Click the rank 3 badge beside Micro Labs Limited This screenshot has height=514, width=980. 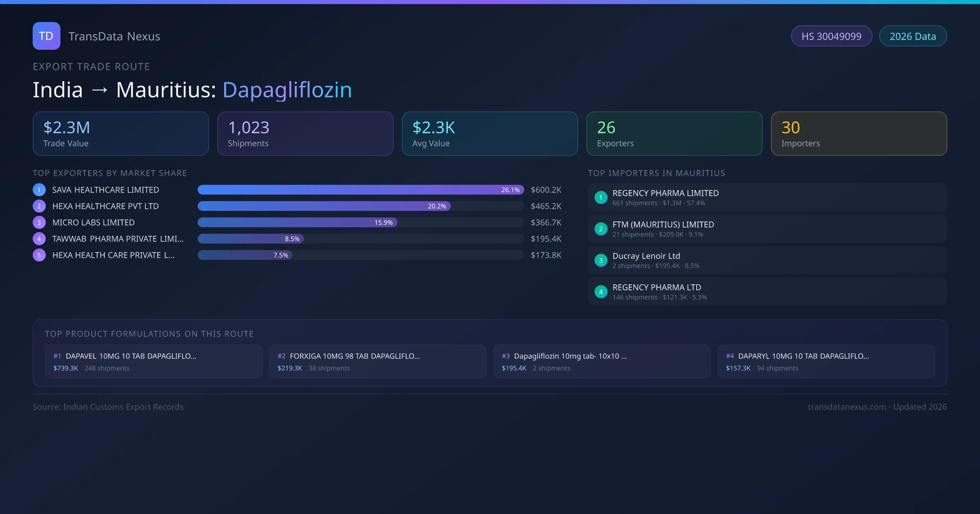click(39, 222)
